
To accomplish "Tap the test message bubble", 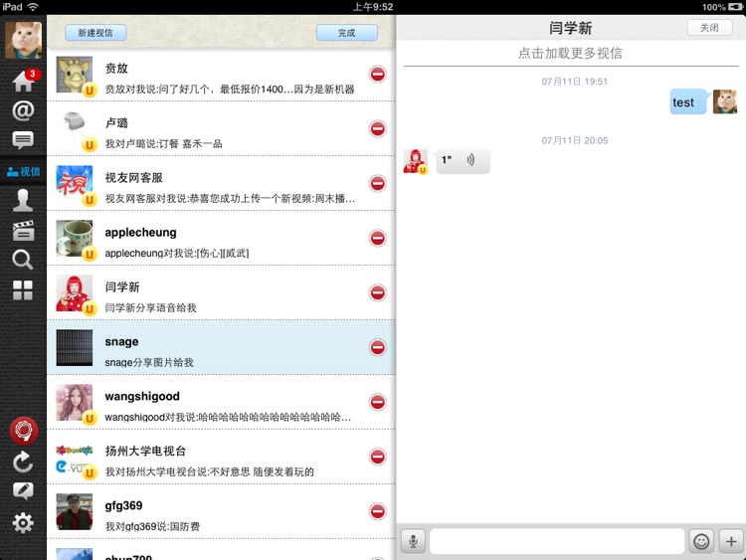I will [688, 101].
